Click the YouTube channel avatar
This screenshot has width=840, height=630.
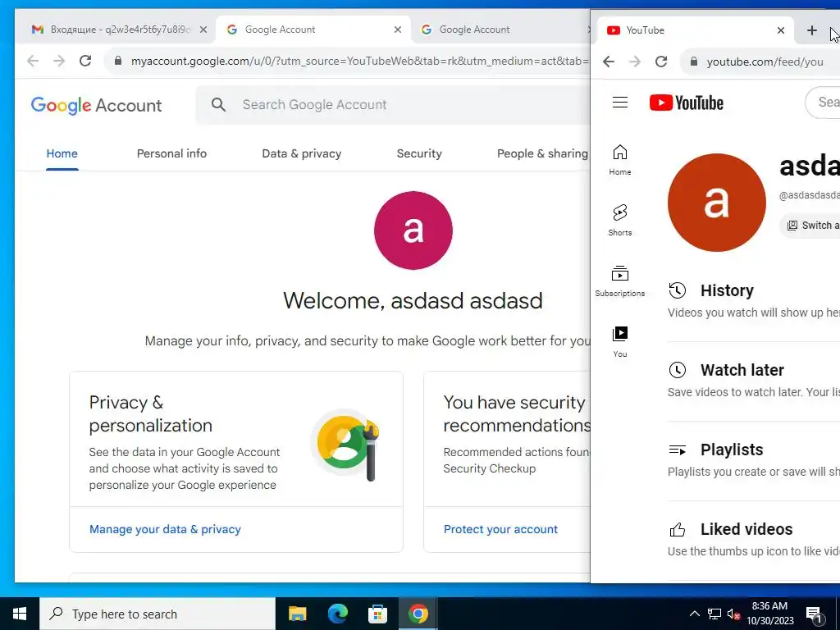717,203
